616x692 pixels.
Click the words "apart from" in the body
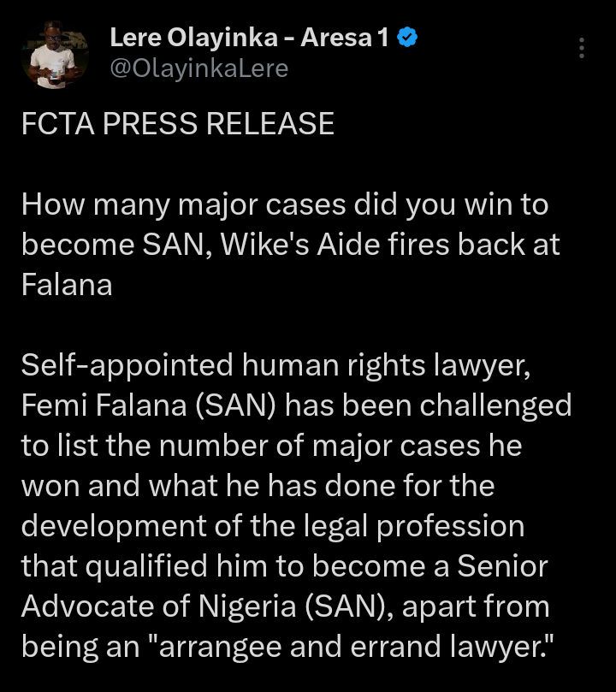(476, 607)
